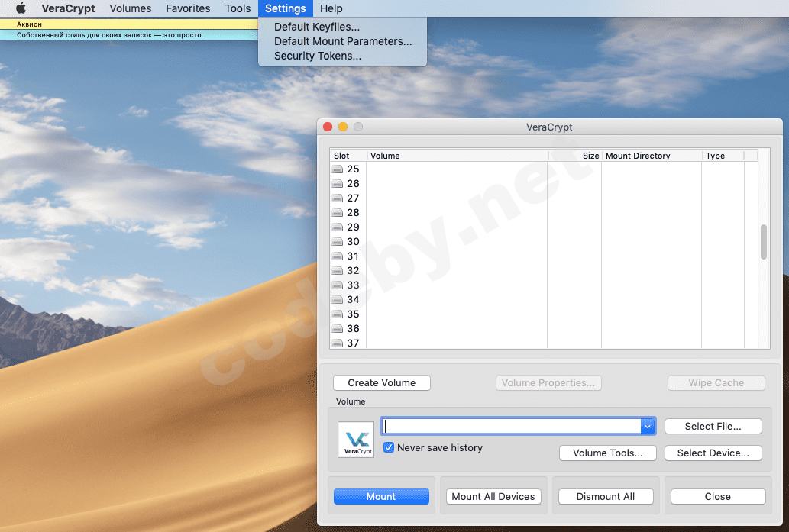Image resolution: width=789 pixels, height=532 pixels.
Task: Click Select File... button
Action: (713, 427)
